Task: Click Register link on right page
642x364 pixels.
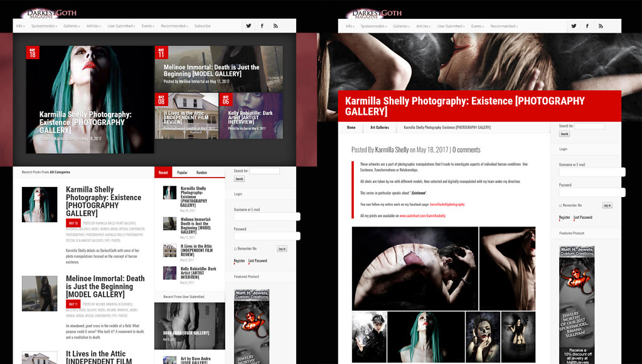Action: coord(565,217)
